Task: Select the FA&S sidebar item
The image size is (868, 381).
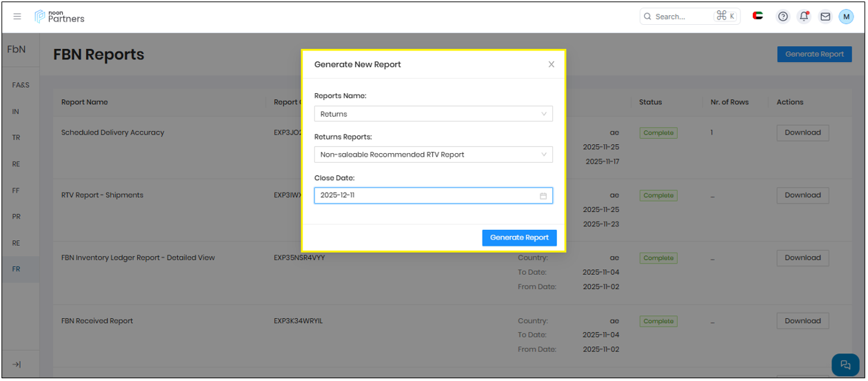Action: coord(21,85)
